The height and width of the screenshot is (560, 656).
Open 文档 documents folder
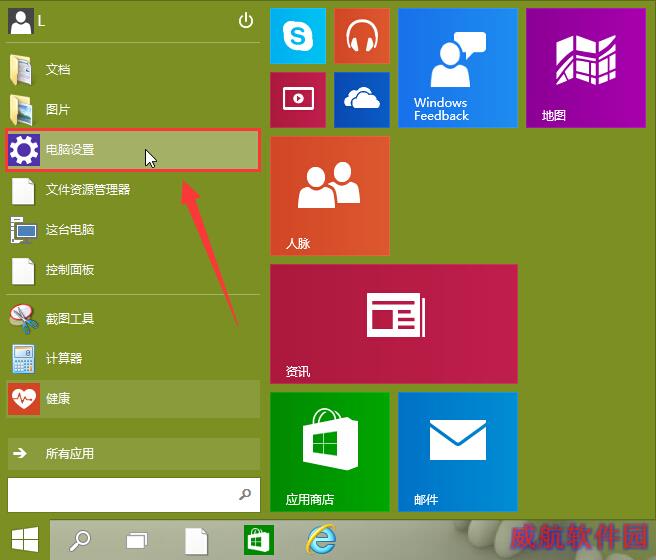133,69
